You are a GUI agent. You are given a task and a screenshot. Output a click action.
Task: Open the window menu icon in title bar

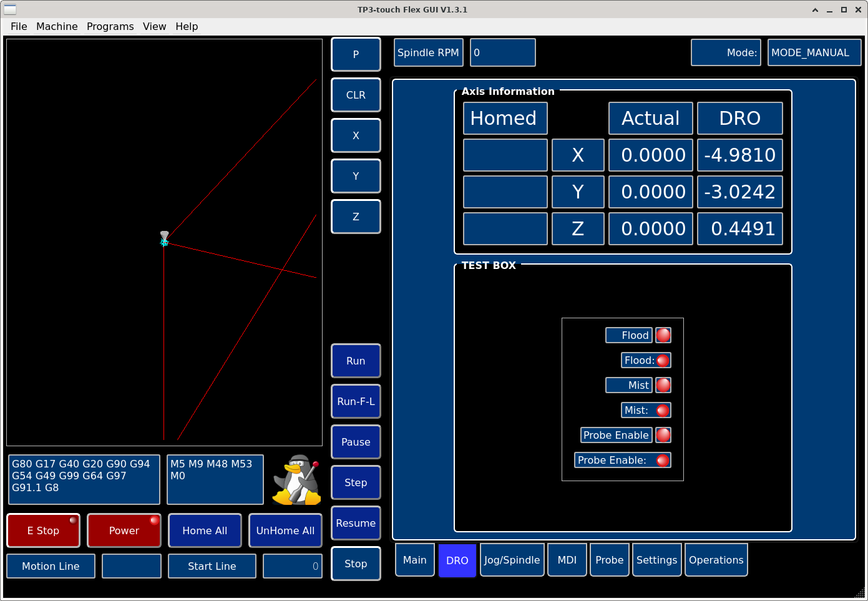tap(10, 9)
